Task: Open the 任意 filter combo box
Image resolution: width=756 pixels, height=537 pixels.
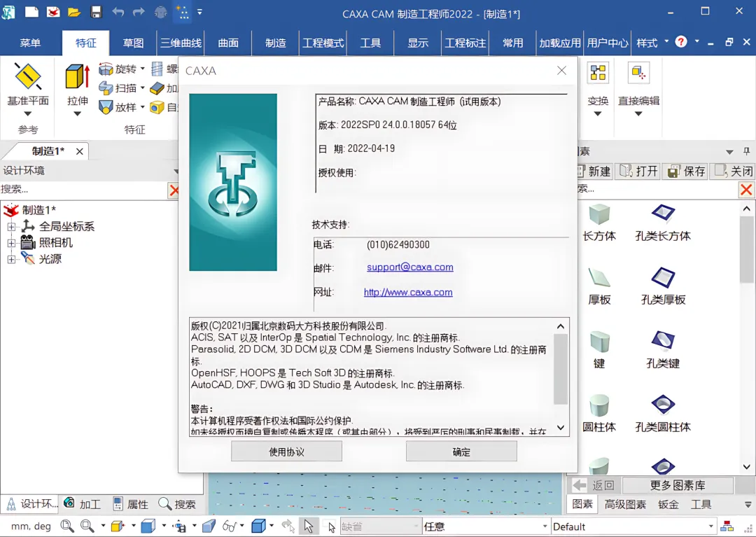Action: [x=486, y=526]
